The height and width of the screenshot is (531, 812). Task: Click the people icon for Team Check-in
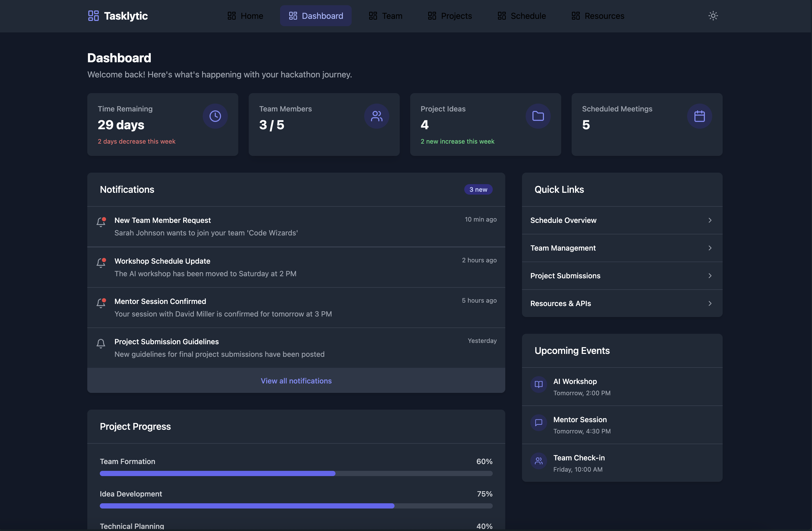[538, 461]
